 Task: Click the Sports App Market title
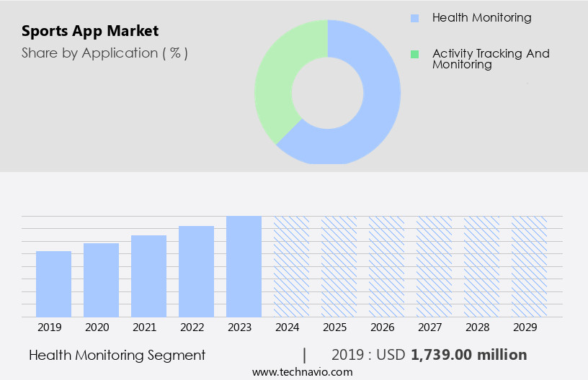pyautogui.click(x=90, y=31)
